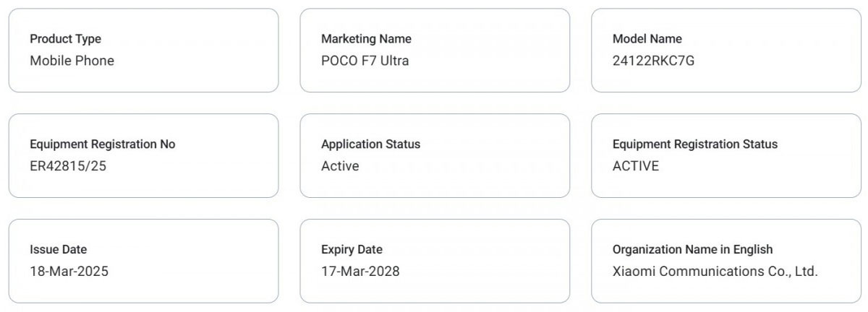Click the Equipment Registration No label

pyautogui.click(x=102, y=144)
